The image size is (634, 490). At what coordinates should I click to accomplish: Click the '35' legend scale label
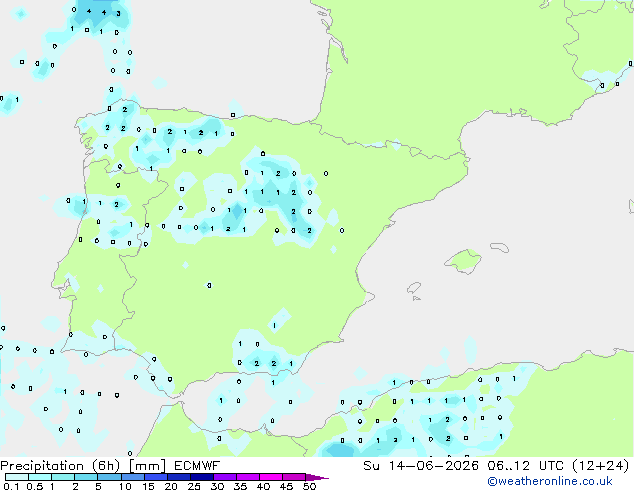[240, 486]
